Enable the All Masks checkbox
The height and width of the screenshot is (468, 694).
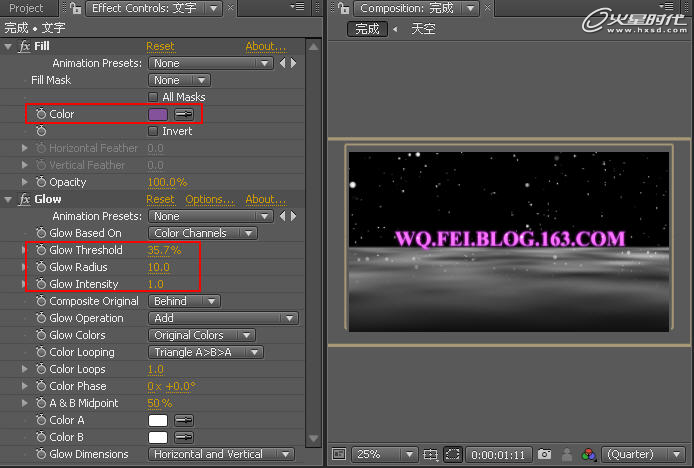tap(153, 97)
